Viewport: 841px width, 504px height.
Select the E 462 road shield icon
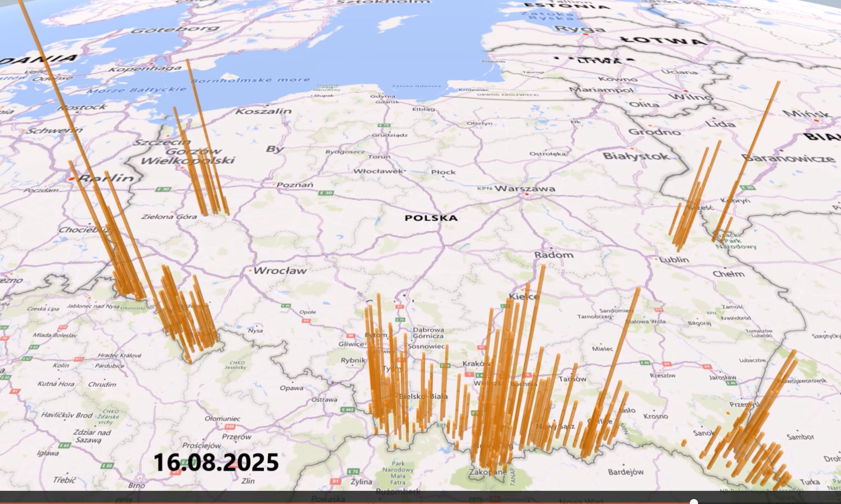(348, 410)
